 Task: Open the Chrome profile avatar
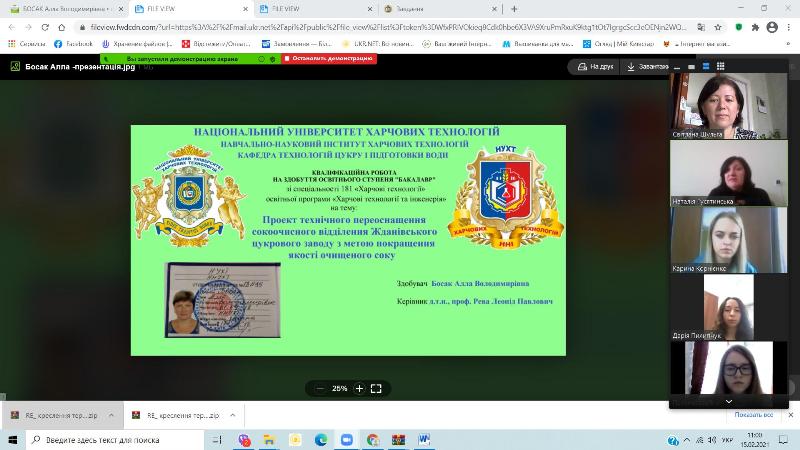772,27
